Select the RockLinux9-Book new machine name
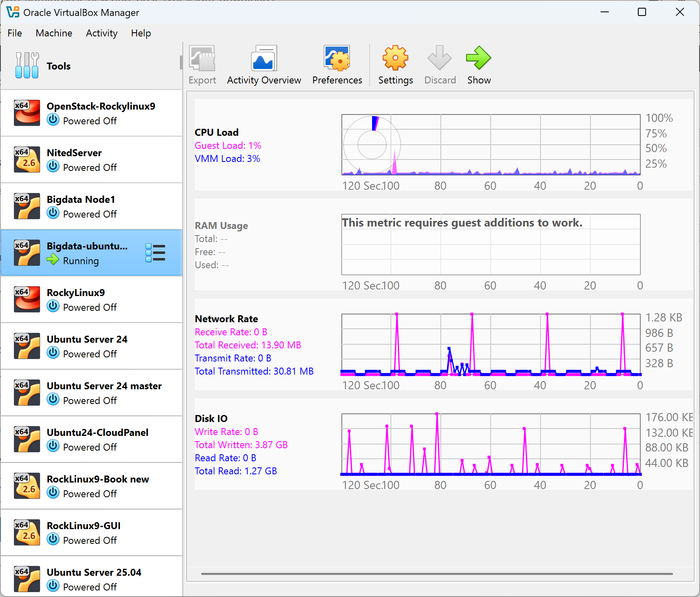700x597 pixels. [x=98, y=479]
